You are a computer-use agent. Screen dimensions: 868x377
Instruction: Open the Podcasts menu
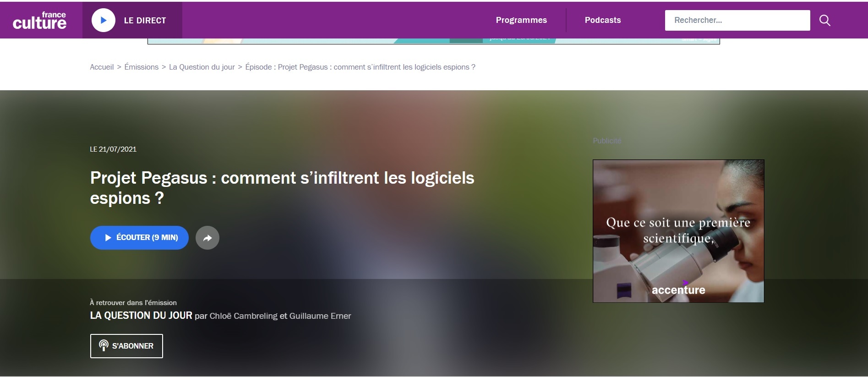coord(602,20)
